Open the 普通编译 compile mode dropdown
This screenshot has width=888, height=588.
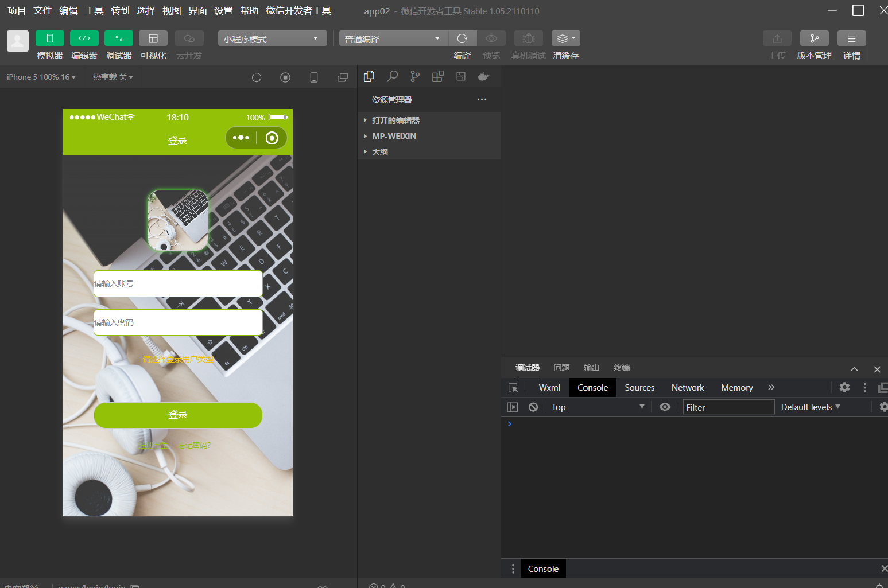click(x=393, y=38)
